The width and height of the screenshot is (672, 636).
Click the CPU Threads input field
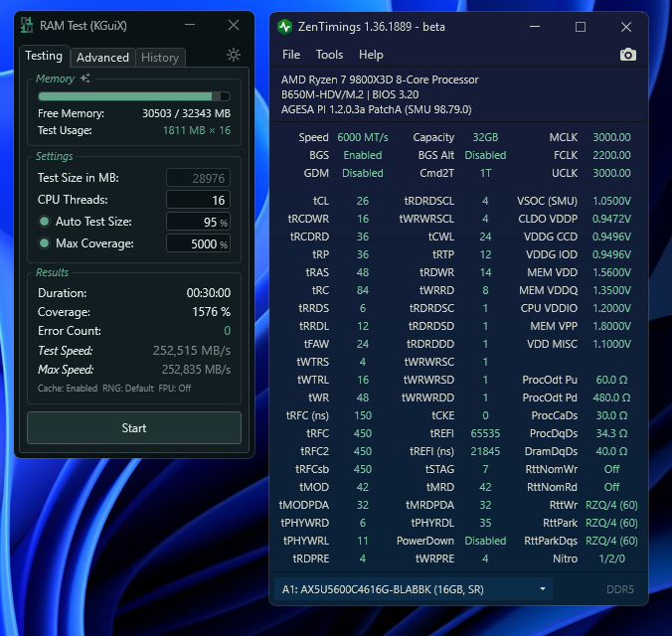tap(198, 200)
